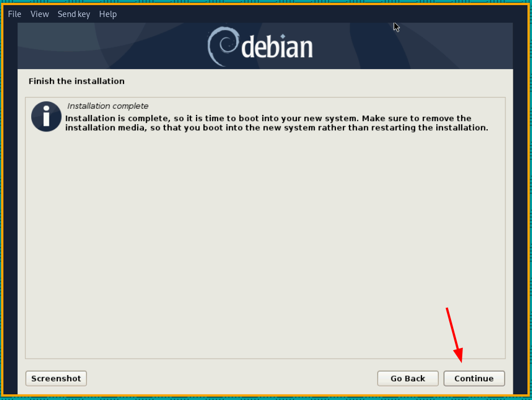Click the 'Finish the installation' heading
The width and height of the screenshot is (532, 400).
pyautogui.click(x=76, y=81)
